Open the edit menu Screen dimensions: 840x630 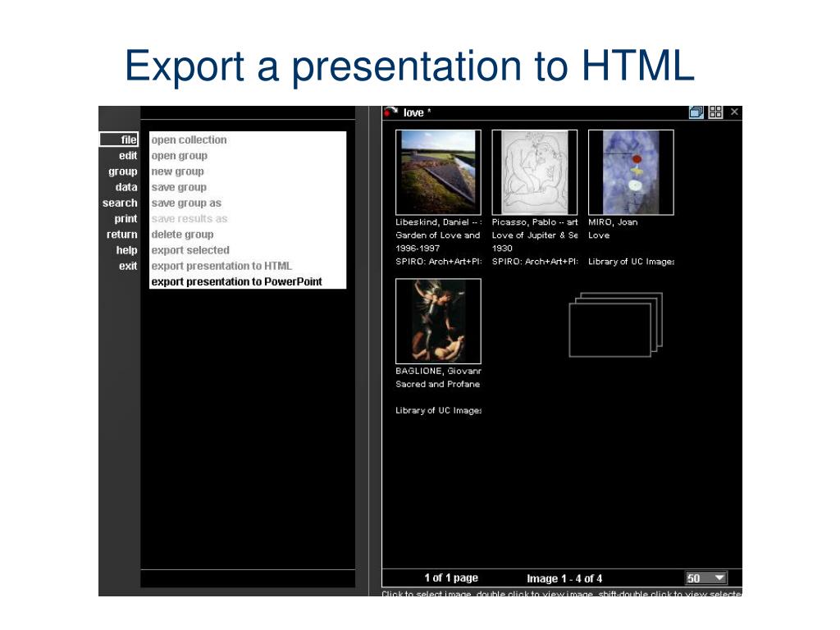coord(128,155)
